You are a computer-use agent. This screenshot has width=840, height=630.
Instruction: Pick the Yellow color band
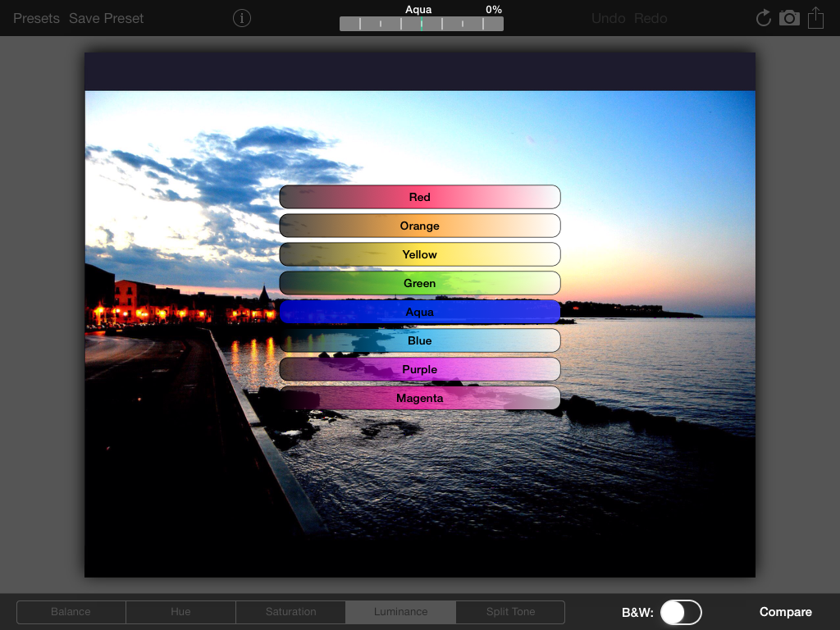click(420, 254)
